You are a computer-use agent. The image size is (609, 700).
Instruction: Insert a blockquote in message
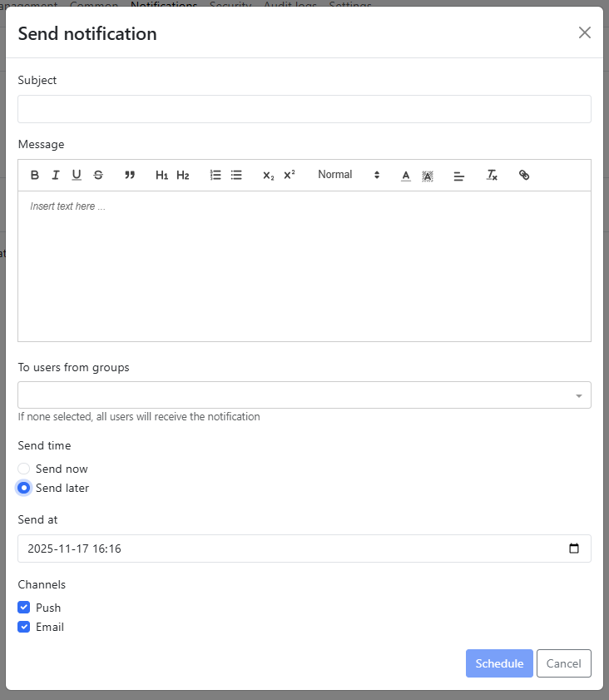pyautogui.click(x=130, y=176)
